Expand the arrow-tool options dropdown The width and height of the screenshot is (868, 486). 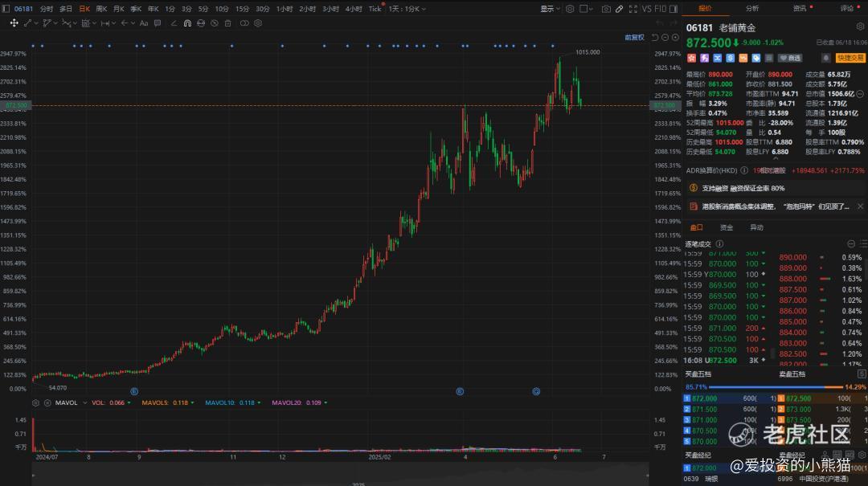click(x=133, y=23)
